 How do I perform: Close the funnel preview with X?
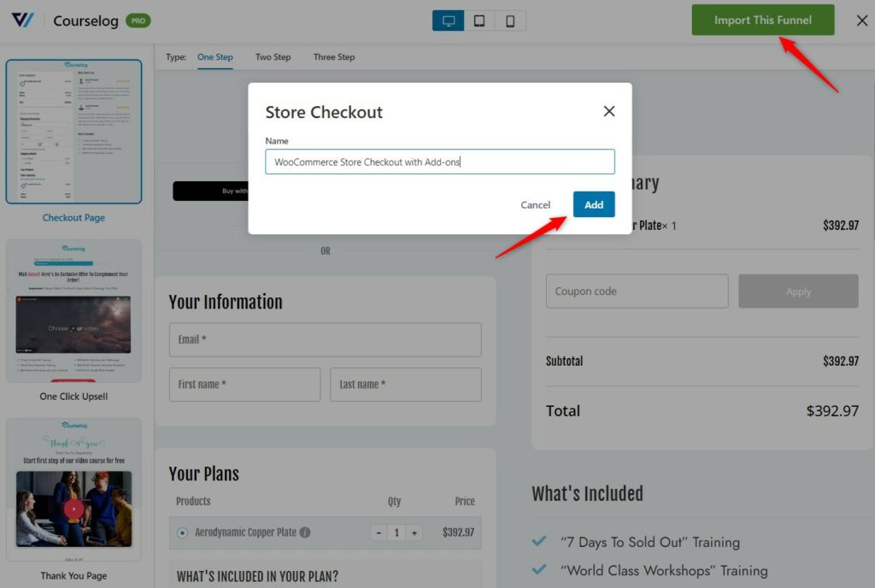[861, 21]
